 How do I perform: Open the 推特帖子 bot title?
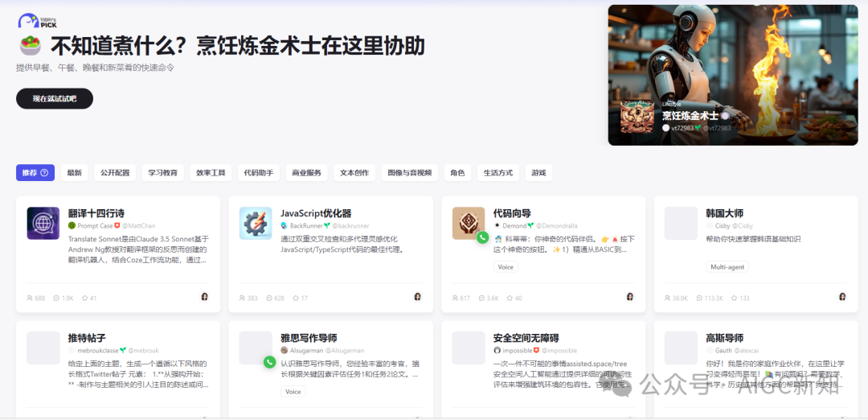point(87,338)
